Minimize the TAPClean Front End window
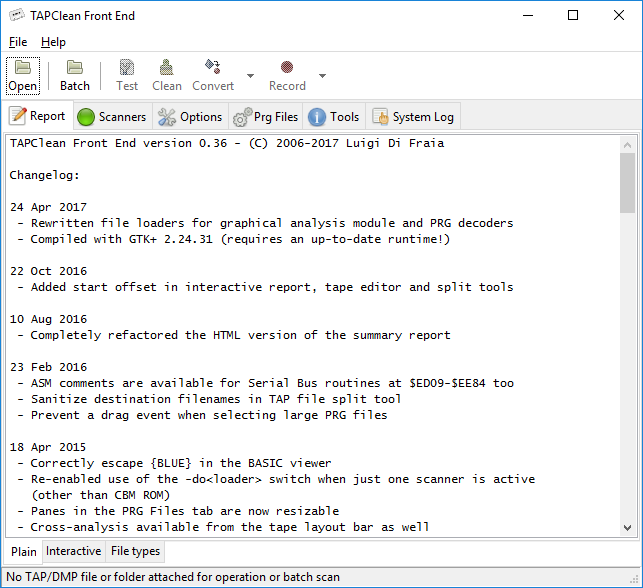The height and width of the screenshot is (588, 643). pos(528,16)
